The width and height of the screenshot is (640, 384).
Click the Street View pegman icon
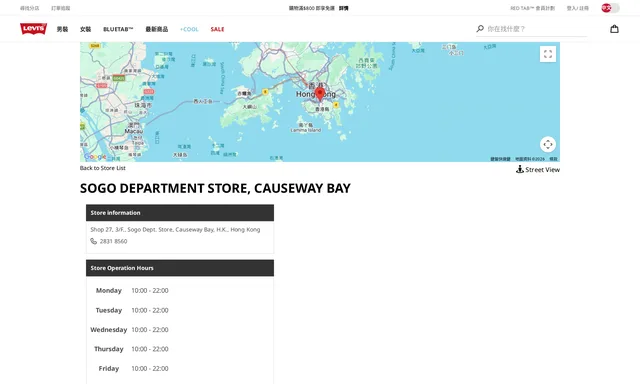pos(520,169)
